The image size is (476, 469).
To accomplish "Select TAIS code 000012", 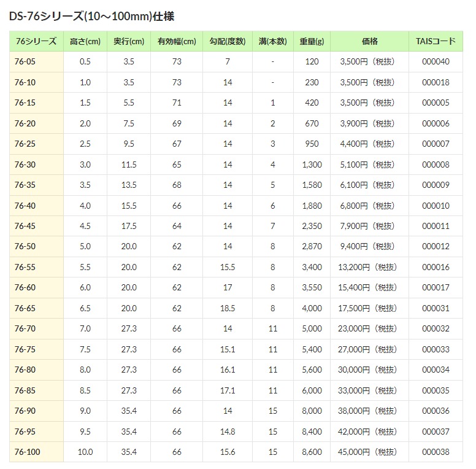I will pyautogui.click(x=436, y=246).
